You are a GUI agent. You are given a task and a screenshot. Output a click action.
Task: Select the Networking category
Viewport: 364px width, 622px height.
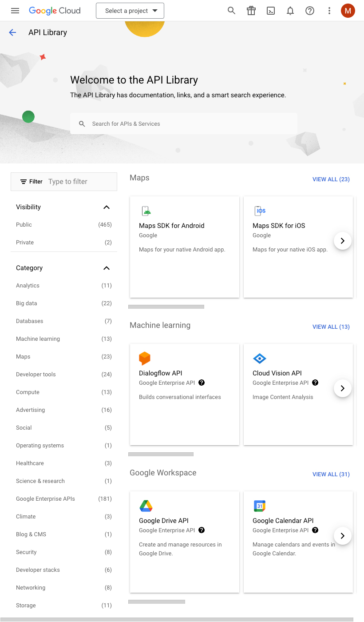64,588
